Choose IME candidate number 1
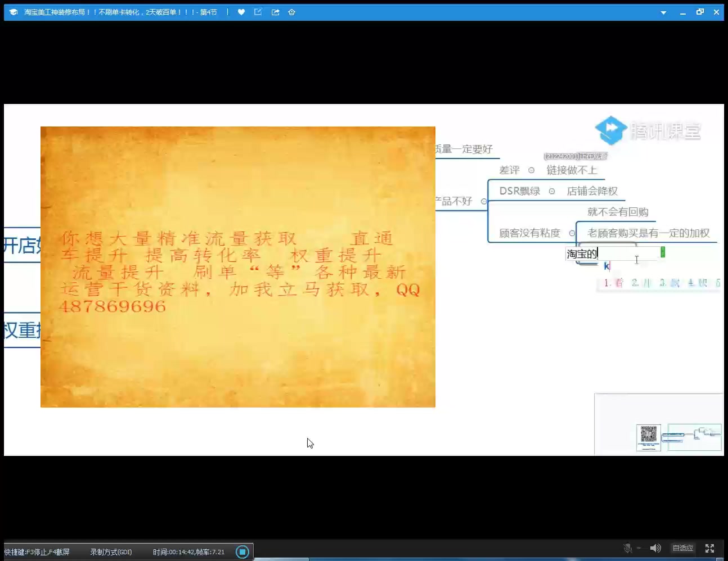728x561 pixels. coord(614,283)
